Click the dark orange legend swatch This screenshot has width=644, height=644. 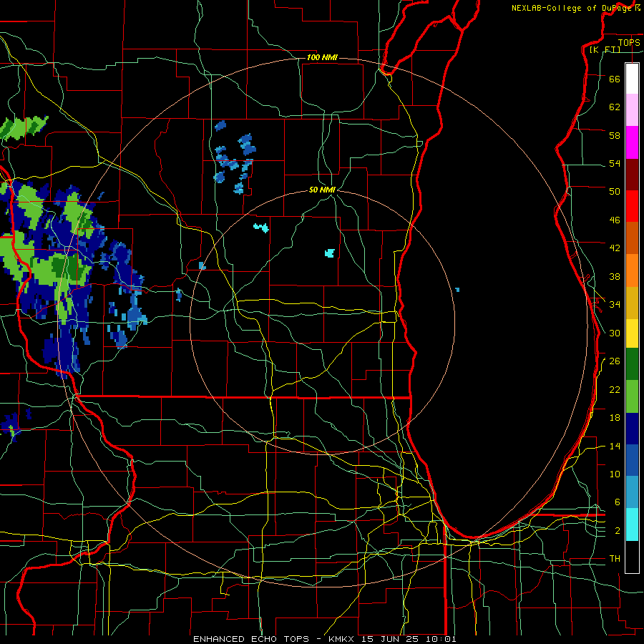632,238
